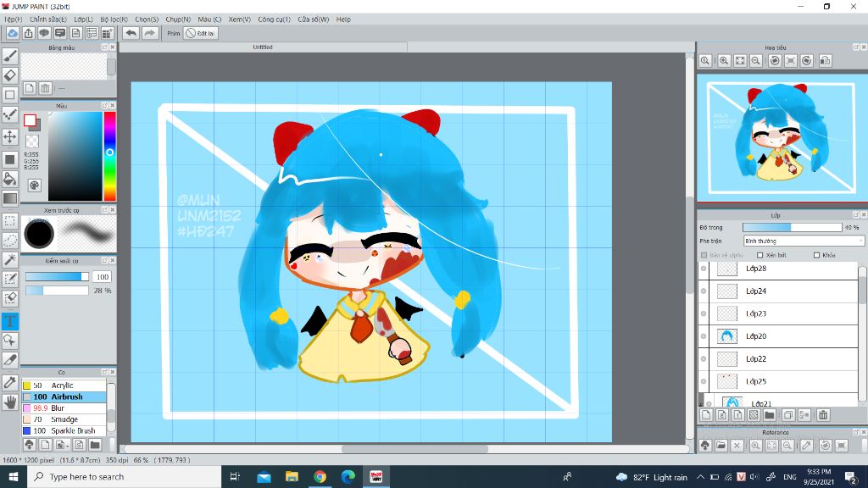
Task: Open the Chọn(S) menu
Action: pos(147,19)
